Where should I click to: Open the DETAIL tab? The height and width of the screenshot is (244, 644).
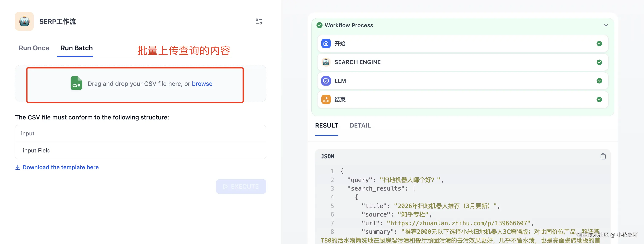[360, 125]
